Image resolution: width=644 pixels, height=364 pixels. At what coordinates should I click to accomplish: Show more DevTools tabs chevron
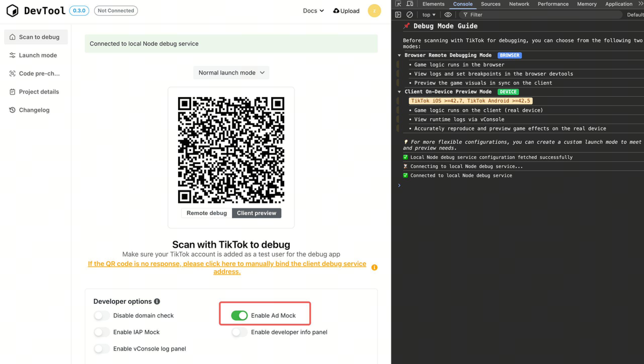640,4
